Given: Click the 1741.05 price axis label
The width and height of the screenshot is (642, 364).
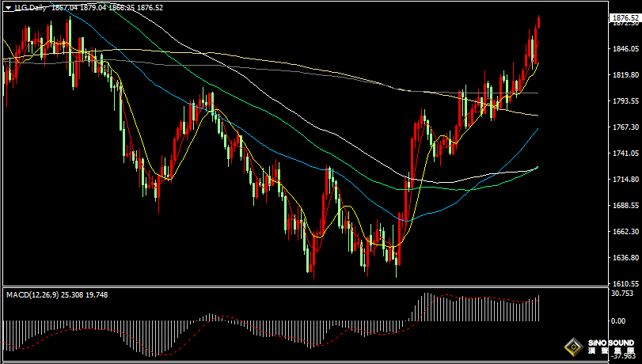Looking at the screenshot, I should tap(625, 154).
